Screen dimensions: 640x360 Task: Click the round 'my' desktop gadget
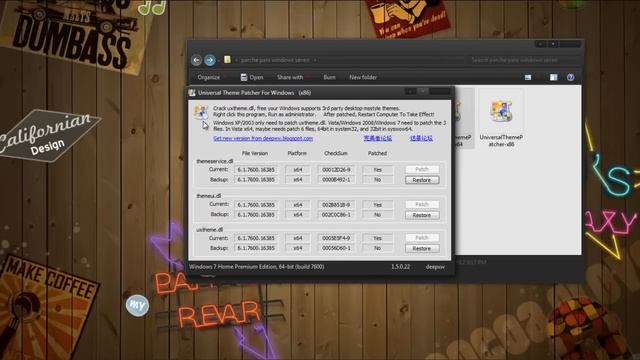click(x=137, y=305)
